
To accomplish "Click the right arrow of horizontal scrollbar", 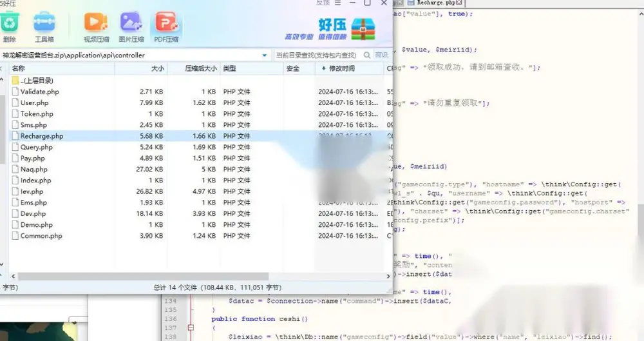I will (x=388, y=276).
